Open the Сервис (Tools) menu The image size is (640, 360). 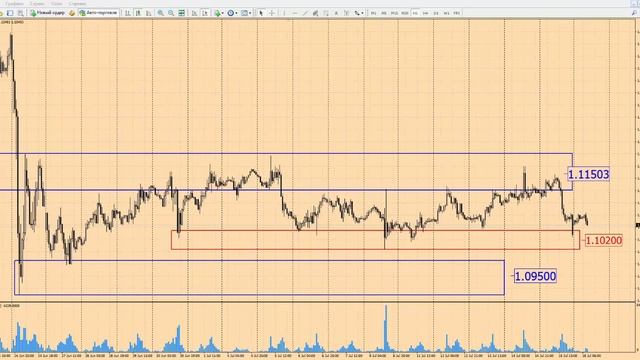pyautogui.click(x=37, y=4)
